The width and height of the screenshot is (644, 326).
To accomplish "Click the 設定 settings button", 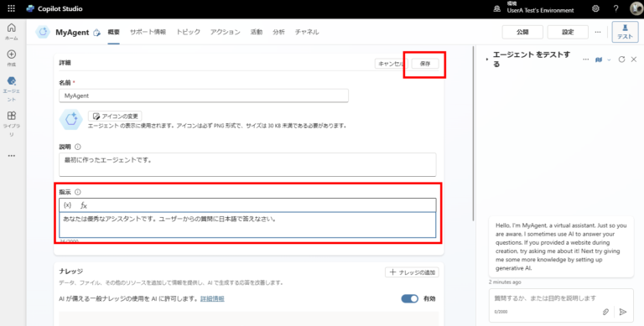I will coord(568,32).
